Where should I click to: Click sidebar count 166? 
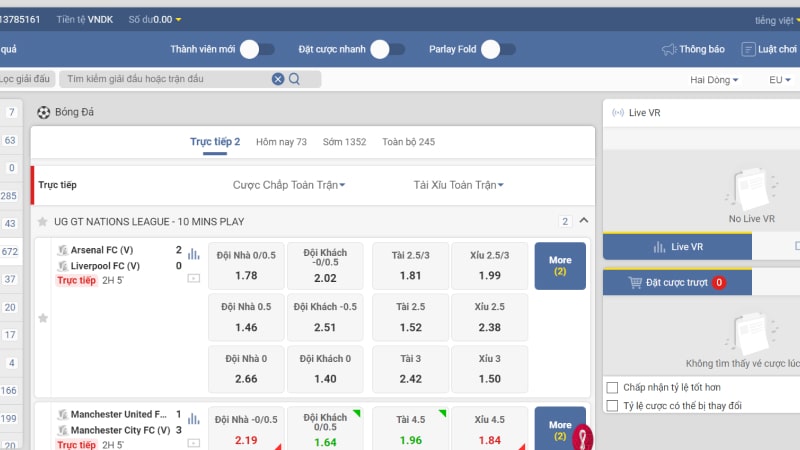click(x=8, y=390)
